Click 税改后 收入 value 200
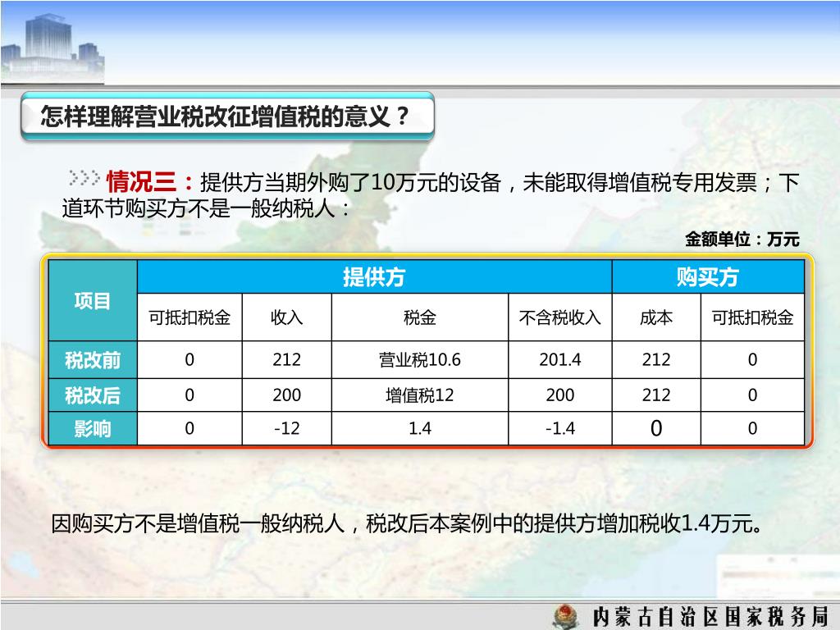Screen dimensions: 840x630 (286, 395)
